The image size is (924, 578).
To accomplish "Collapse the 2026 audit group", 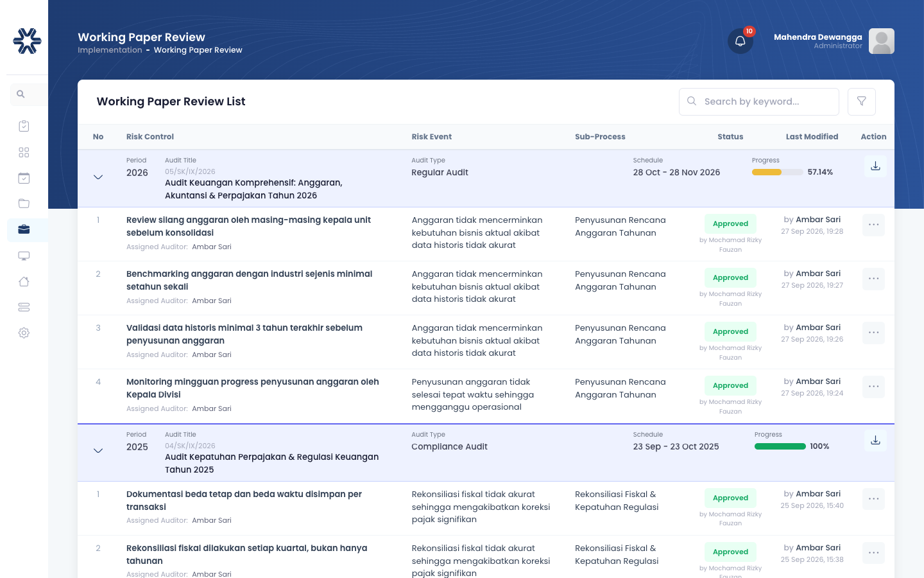I will [98, 177].
